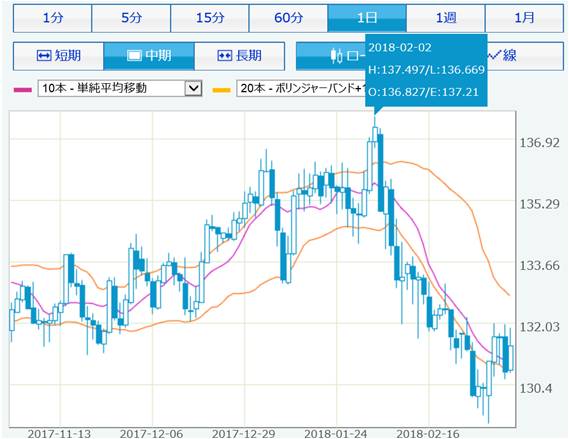Click the 10本 dropdown arrow
The width and height of the screenshot is (569, 439).
pyautogui.click(x=193, y=88)
